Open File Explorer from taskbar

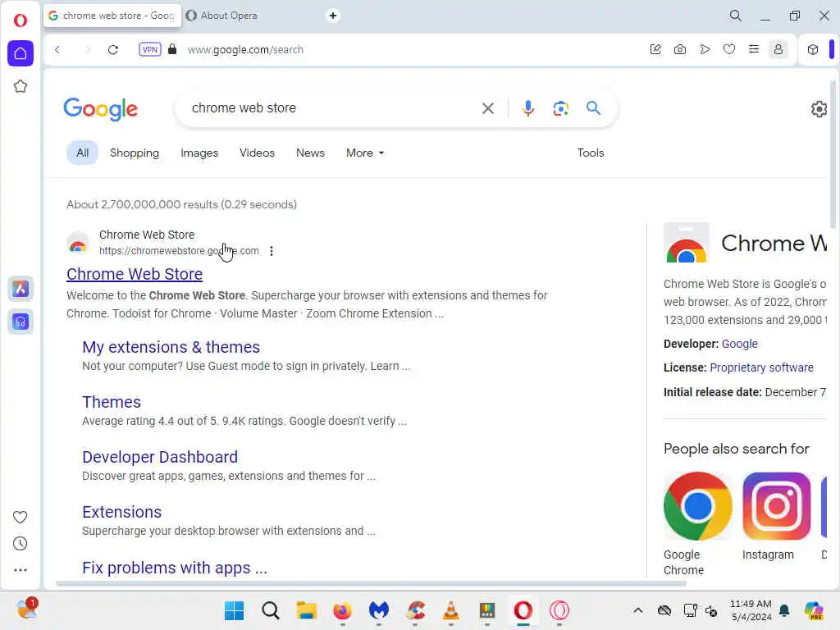tap(307, 610)
